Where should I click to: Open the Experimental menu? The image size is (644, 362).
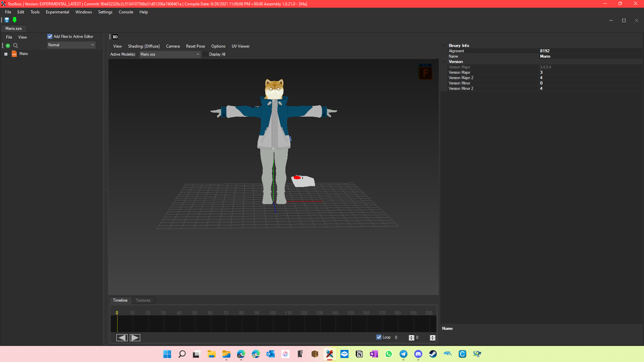click(57, 12)
